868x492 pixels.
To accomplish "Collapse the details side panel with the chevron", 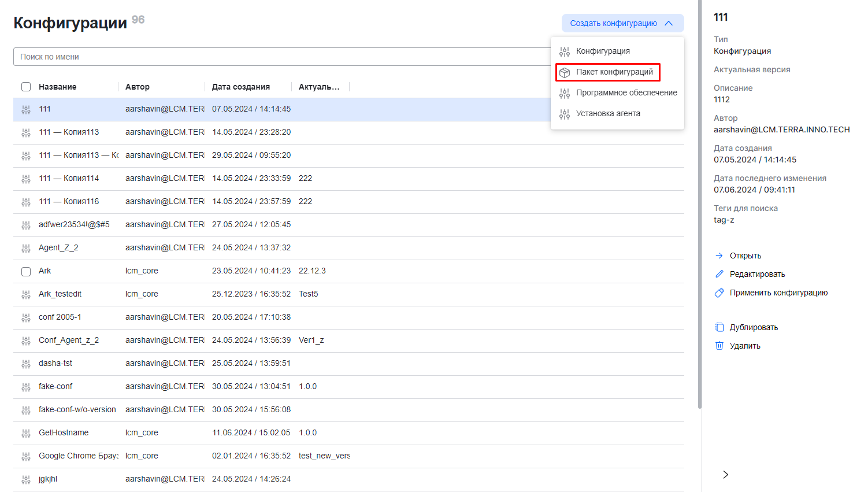I will pos(726,475).
